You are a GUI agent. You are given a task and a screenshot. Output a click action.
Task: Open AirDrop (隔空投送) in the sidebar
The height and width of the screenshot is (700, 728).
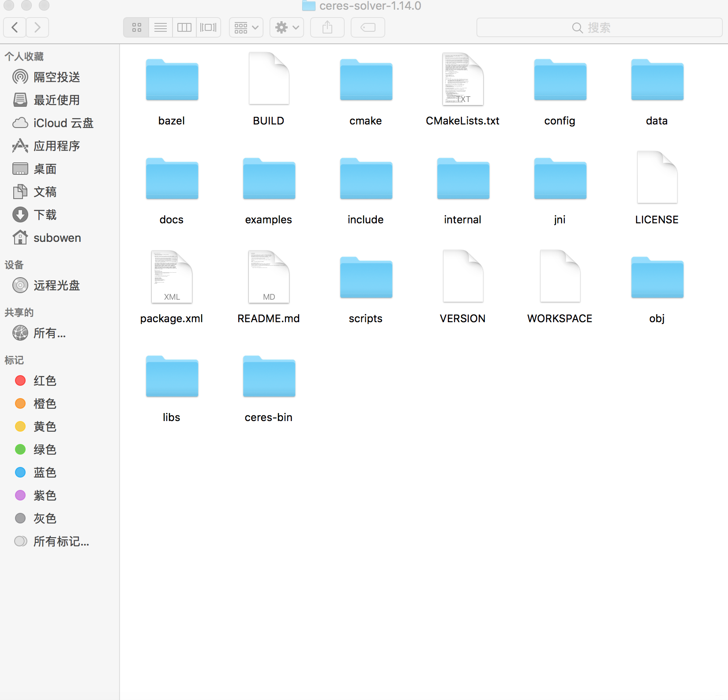47,77
